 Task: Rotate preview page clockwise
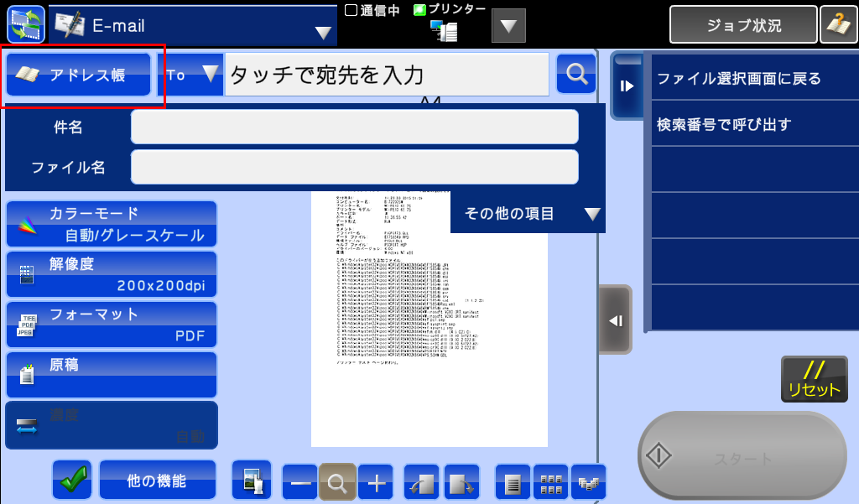click(x=461, y=482)
